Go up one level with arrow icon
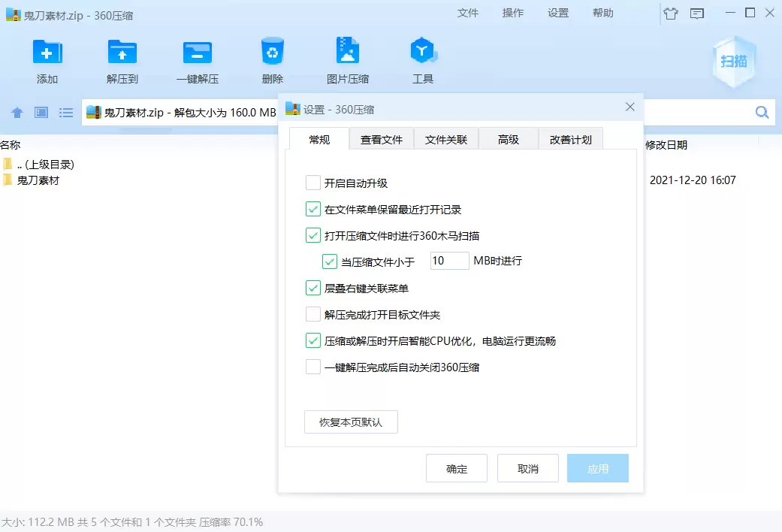The width and height of the screenshot is (782, 532). tap(17, 113)
